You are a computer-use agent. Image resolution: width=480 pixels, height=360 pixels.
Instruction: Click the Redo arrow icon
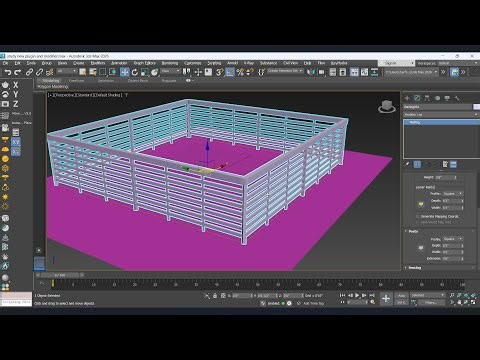(x=18, y=72)
